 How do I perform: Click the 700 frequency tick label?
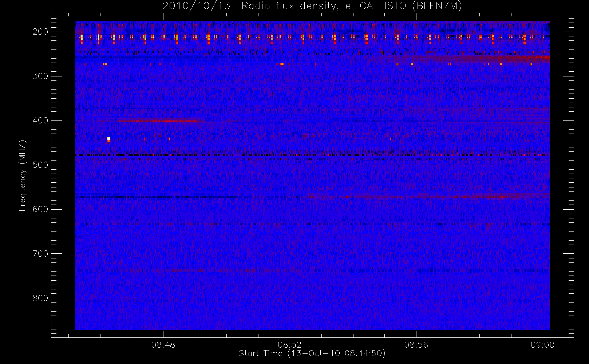[40, 254]
